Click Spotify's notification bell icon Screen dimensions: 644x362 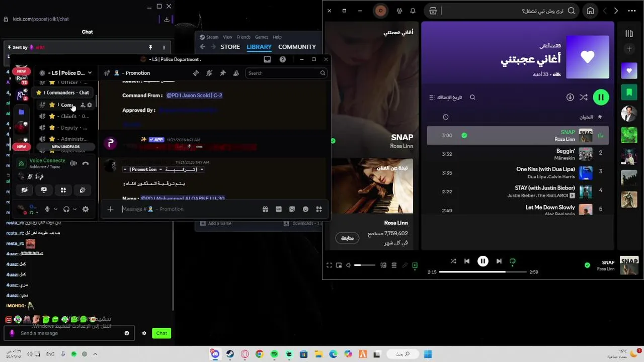pos(413,11)
